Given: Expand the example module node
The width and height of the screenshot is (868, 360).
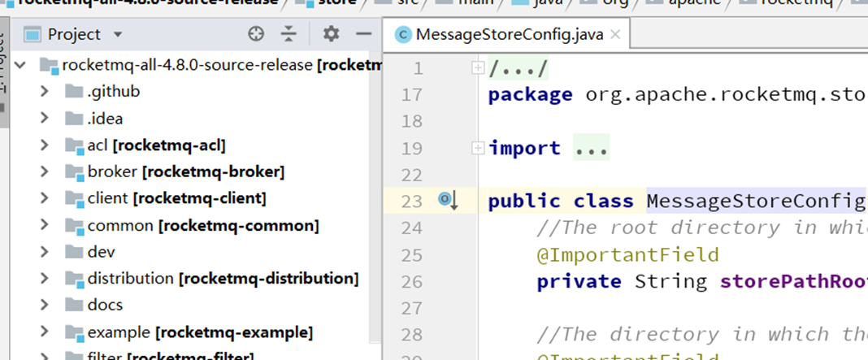Looking at the screenshot, I should point(45,332).
